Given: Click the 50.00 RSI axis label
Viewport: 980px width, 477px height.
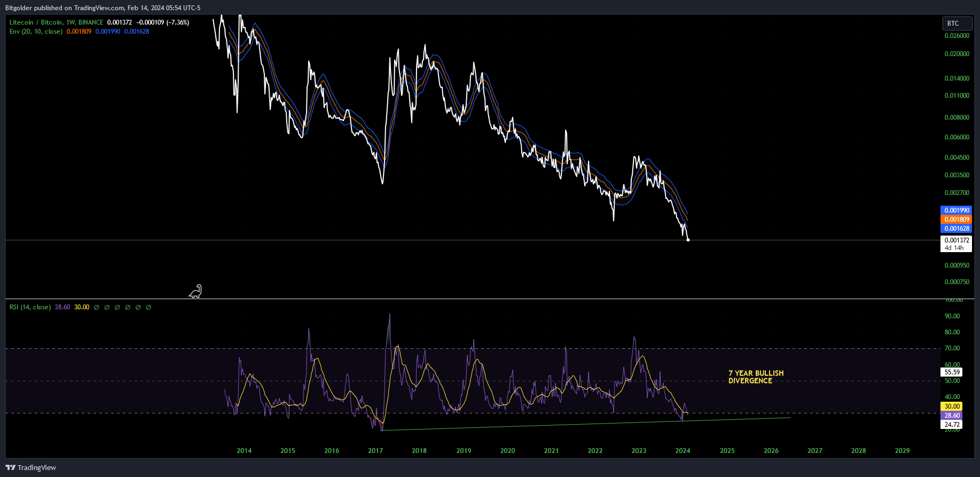Looking at the screenshot, I should point(952,381).
